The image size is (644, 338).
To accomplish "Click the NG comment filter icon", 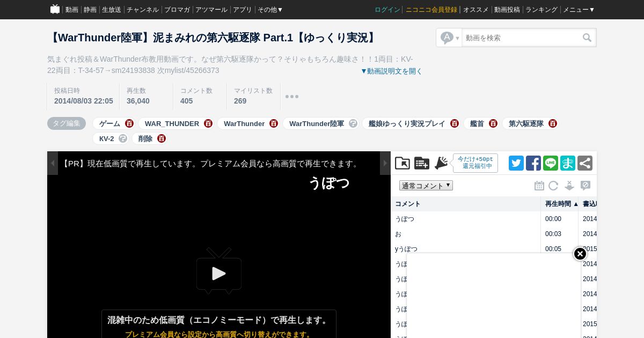I will [x=586, y=185].
